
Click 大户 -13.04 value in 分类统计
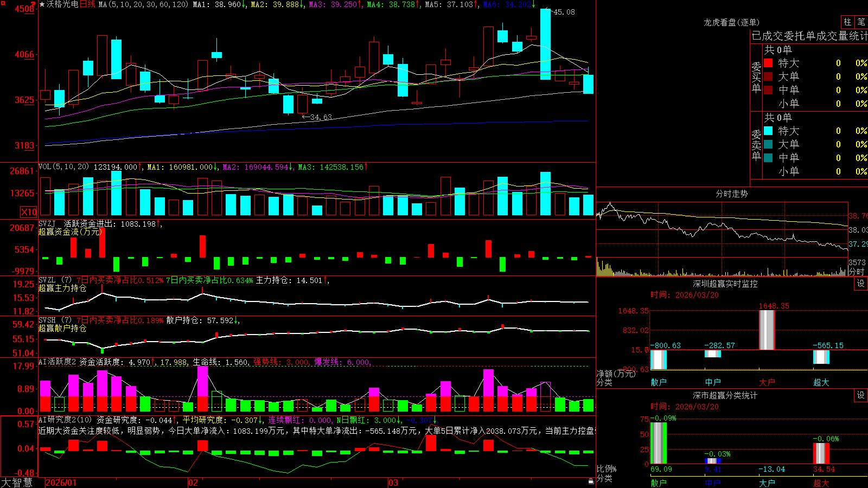click(771, 469)
